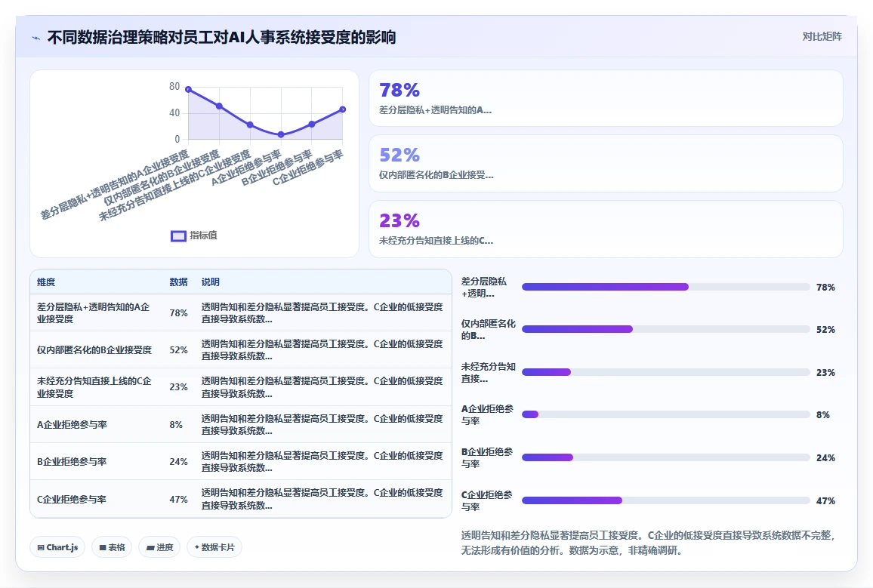The image size is (873, 588).
Task: Click the last chart point for C企业拒绝参与率
Action: (x=342, y=109)
